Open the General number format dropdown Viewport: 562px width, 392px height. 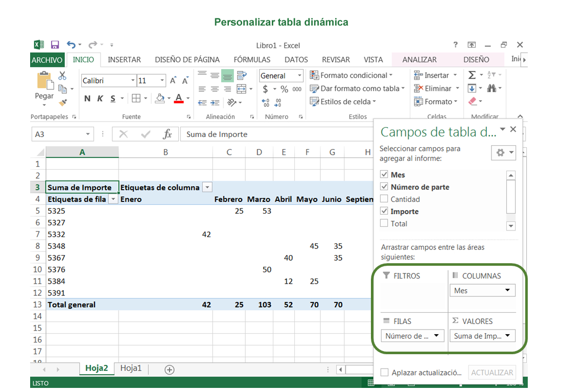299,76
